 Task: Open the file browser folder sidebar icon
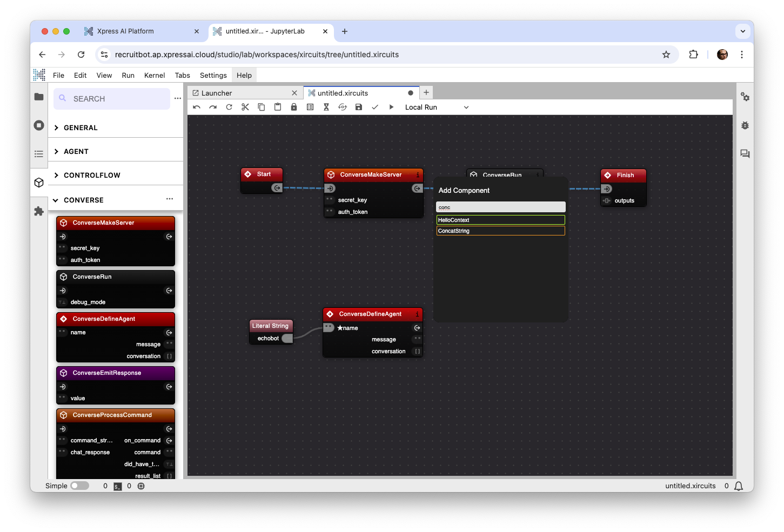(x=39, y=97)
